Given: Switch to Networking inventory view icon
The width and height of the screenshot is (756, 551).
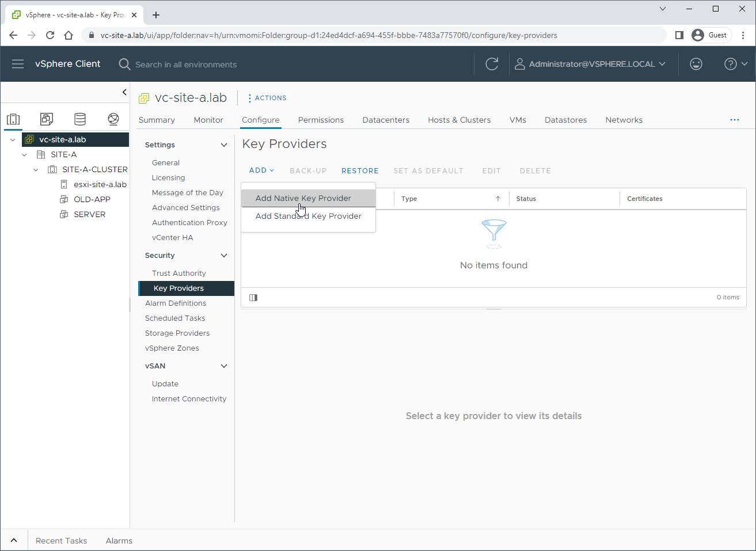Looking at the screenshot, I should point(113,119).
